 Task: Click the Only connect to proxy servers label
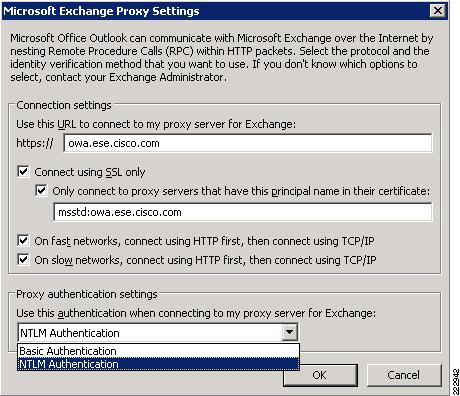click(241, 191)
